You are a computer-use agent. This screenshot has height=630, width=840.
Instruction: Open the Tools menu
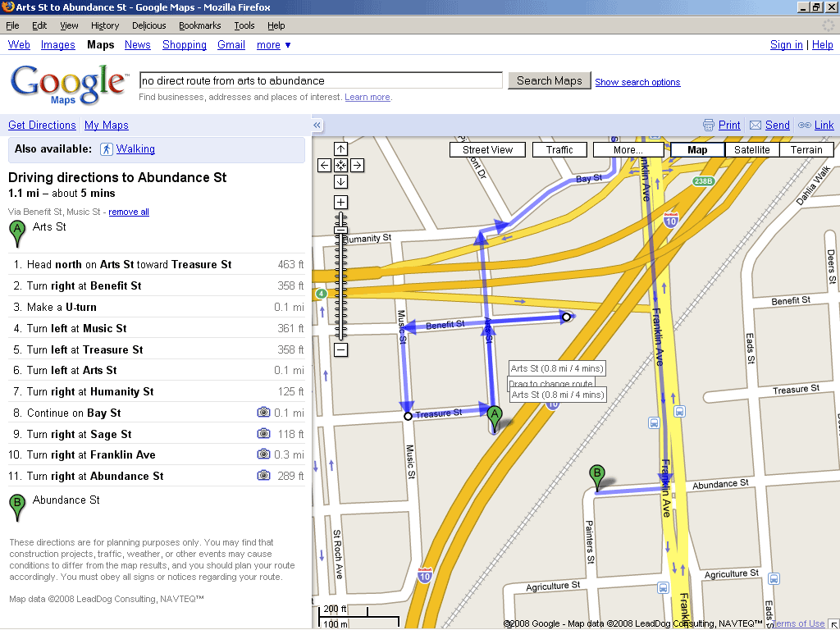pyautogui.click(x=244, y=25)
